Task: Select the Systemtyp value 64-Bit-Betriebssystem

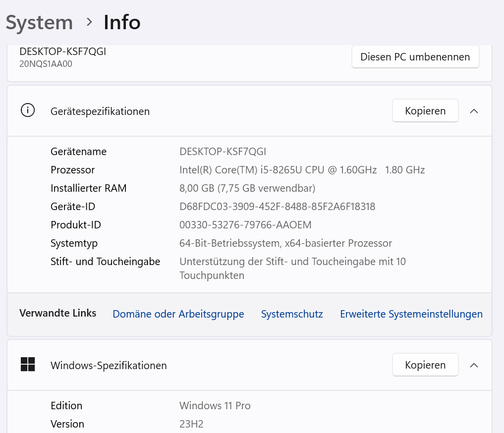Action: pos(286,243)
